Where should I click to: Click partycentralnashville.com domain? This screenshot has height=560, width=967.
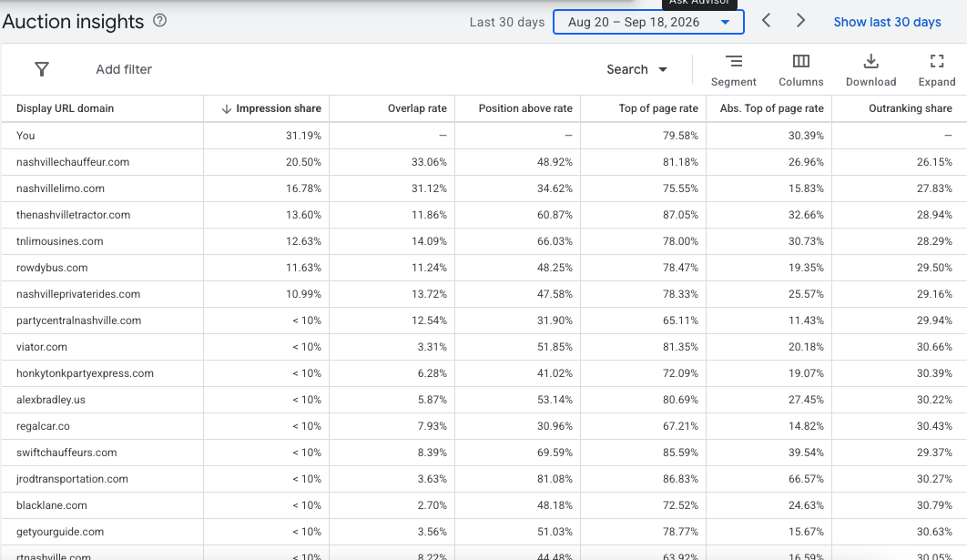(79, 321)
